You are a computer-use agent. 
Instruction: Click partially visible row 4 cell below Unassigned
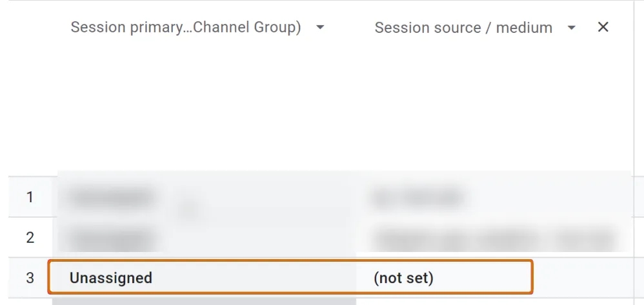[204, 302]
